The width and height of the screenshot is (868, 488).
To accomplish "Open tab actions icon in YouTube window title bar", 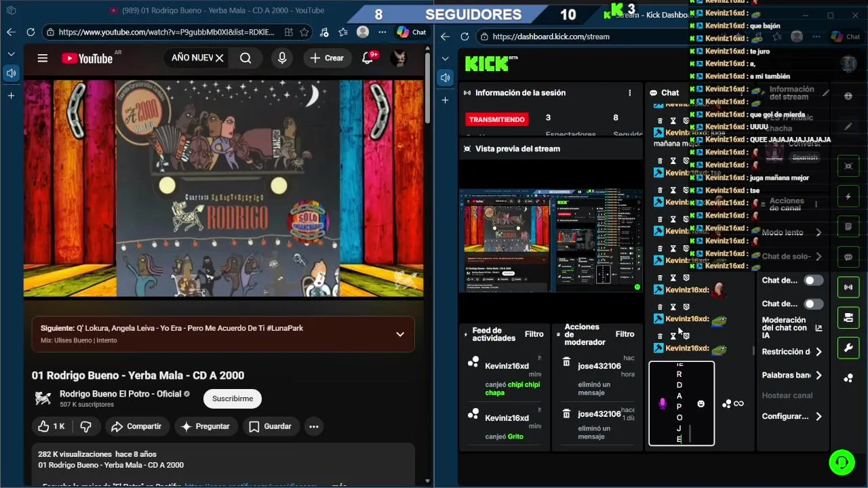I will pyautogui.click(x=11, y=10).
